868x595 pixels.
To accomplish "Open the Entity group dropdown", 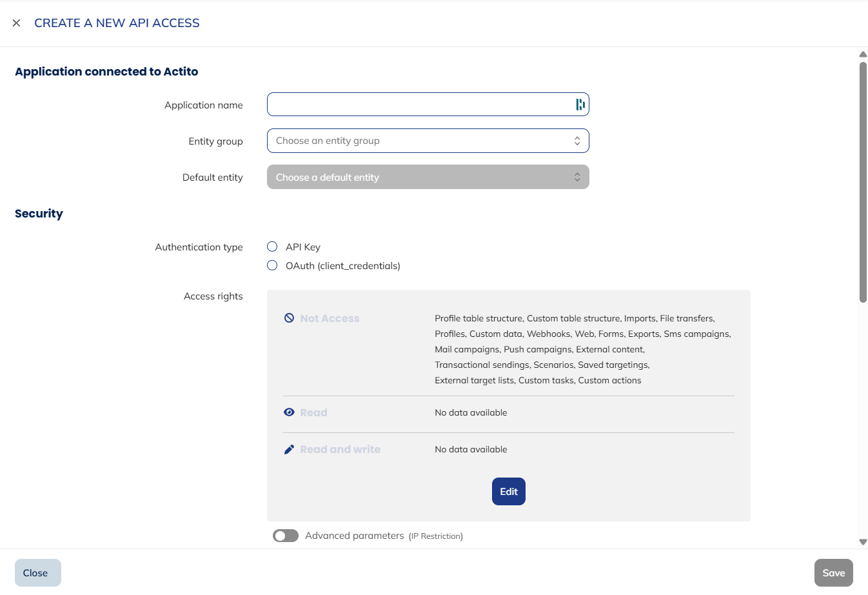I will coord(428,140).
